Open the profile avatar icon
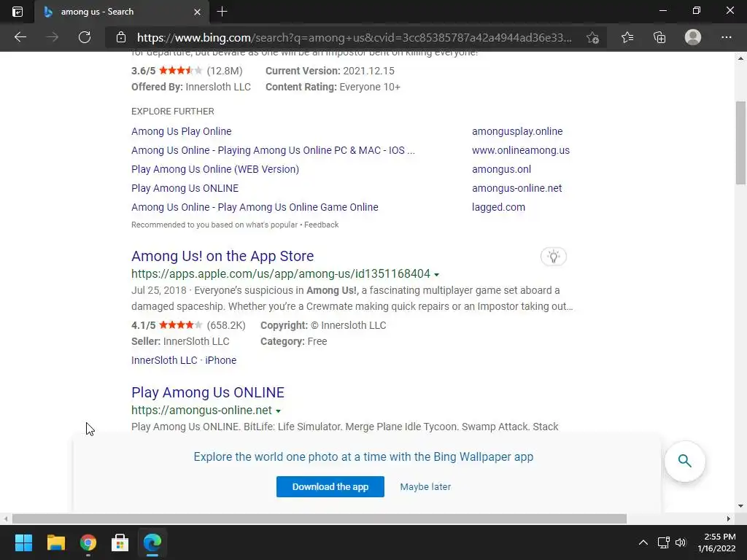The width and height of the screenshot is (747, 560). tap(693, 37)
